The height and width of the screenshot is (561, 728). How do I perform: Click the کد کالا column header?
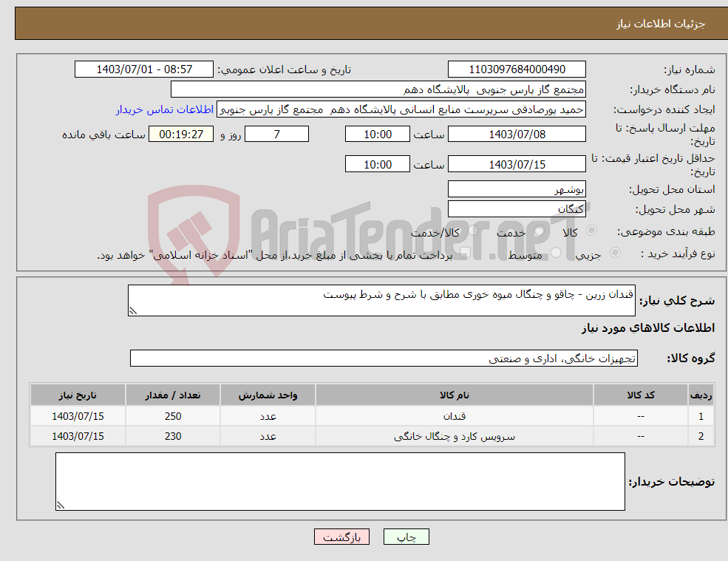coord(641,395)
